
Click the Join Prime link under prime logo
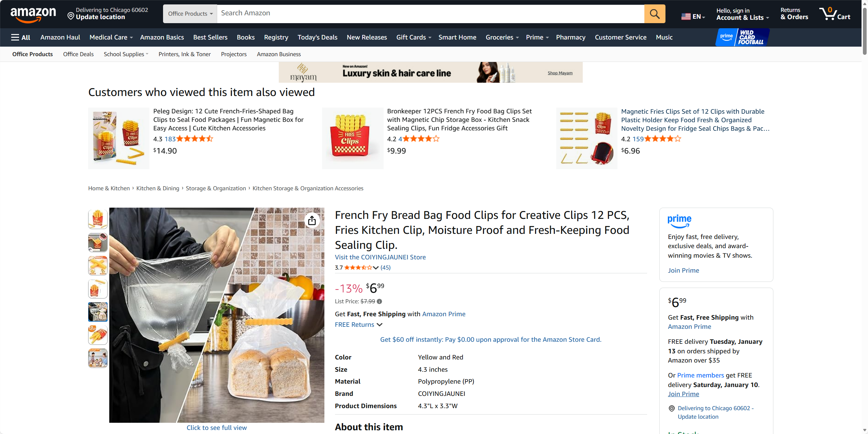[683, 270]
